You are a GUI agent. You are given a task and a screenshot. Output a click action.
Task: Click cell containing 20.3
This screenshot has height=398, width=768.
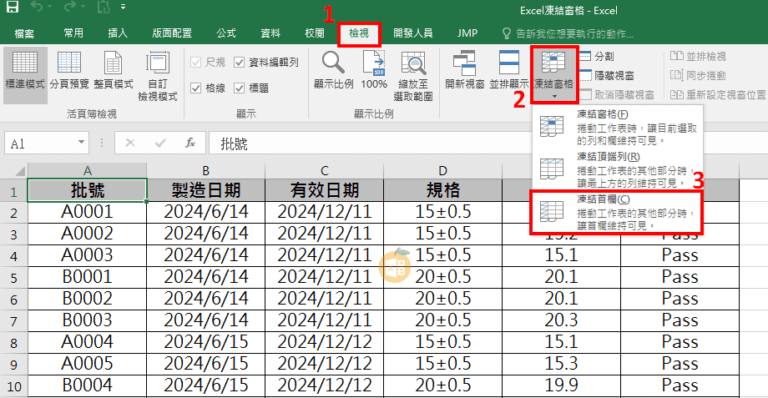[x=561, y=320]
